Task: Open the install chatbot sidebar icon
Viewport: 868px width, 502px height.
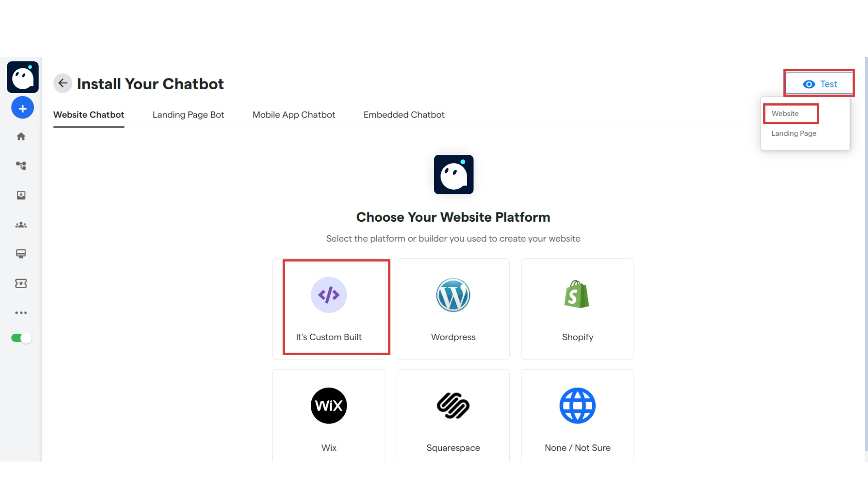Action: click(x=21, y=195)
